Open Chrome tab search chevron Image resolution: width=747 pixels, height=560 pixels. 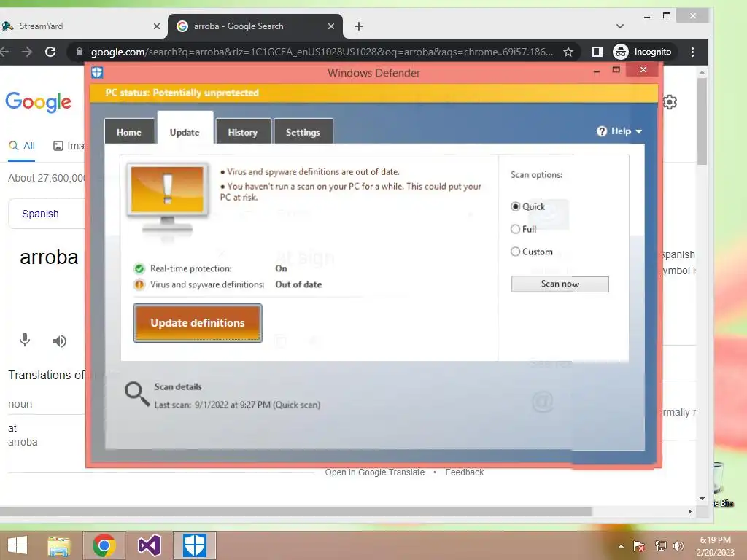coord(620,26)
